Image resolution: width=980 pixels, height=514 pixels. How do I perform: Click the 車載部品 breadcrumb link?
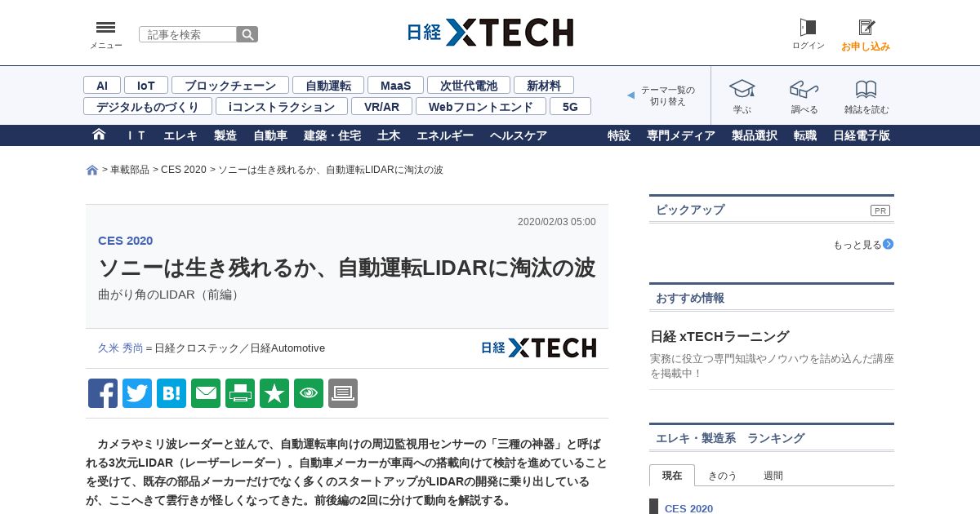(x=130, y=170)
